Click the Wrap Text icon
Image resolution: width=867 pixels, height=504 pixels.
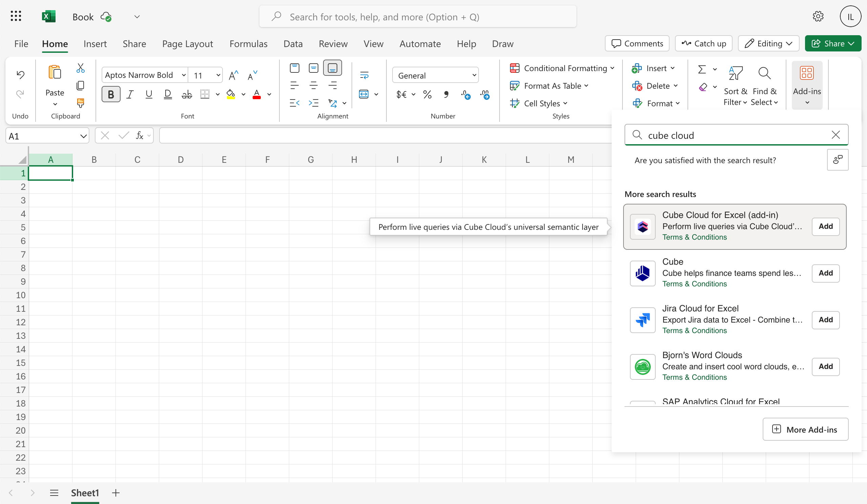tap(364, 75)
